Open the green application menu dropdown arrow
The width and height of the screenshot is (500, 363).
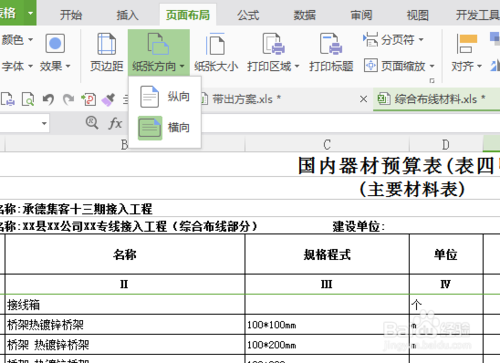coord(30,13)
